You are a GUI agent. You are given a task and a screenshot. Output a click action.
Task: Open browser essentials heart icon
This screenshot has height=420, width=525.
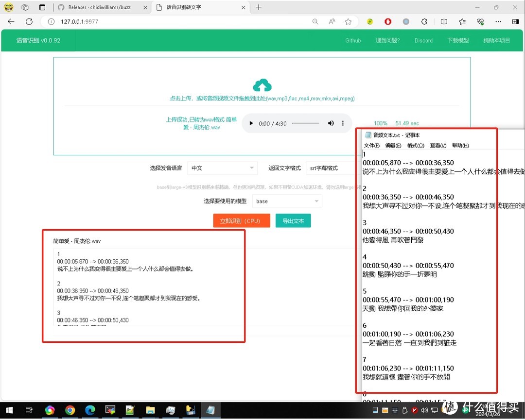point(480,22)
